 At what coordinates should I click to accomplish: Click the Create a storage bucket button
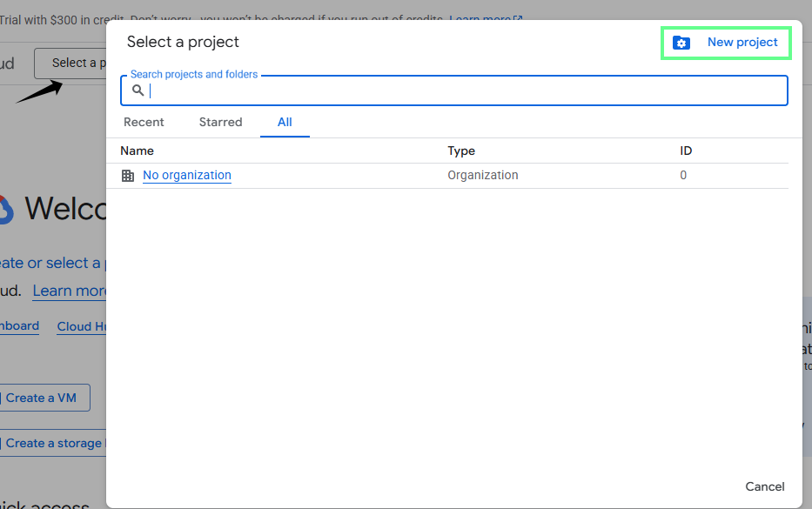[52, 443]
